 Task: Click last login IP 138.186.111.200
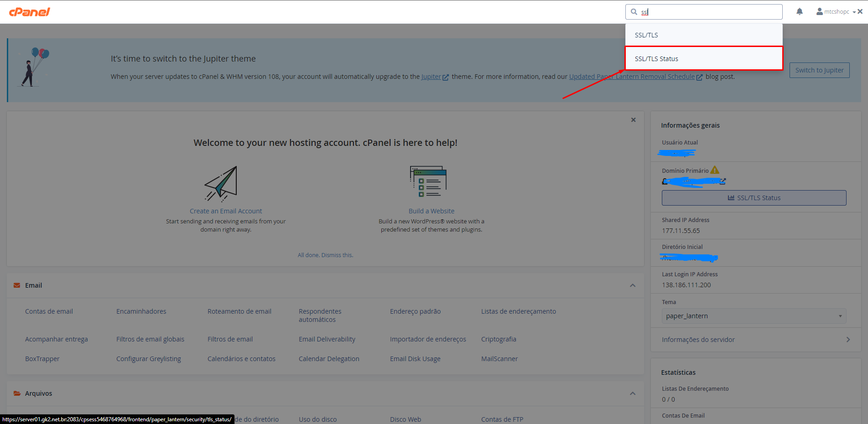[x=686, y=285]
